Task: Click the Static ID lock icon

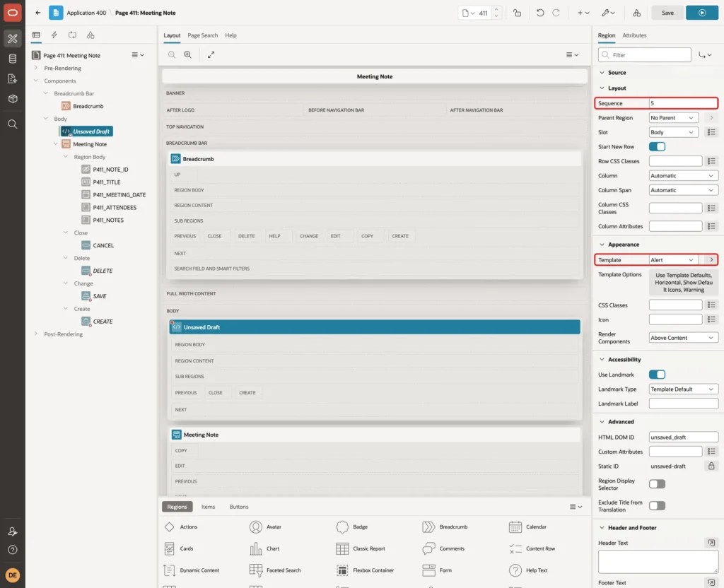Action: [x=711, y=466]
